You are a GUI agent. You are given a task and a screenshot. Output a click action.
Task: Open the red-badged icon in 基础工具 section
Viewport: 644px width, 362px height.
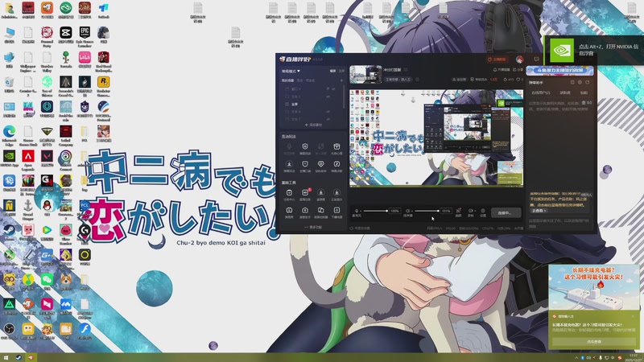pos(305,192)
